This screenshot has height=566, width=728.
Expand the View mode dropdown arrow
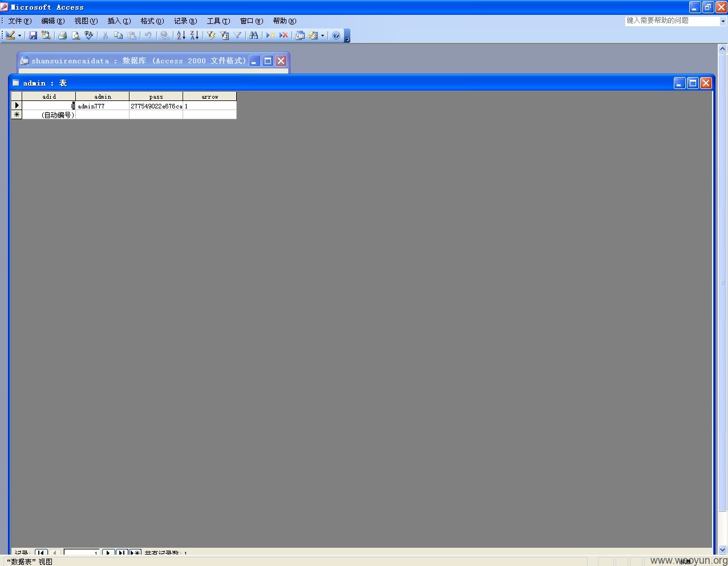pyautogui.click(x=19, y=35)
